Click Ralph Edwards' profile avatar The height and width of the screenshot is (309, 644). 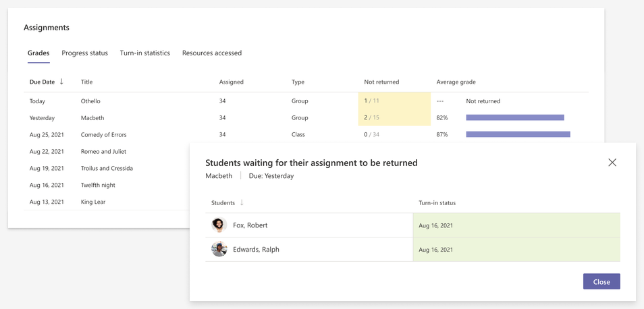[219, 250]
